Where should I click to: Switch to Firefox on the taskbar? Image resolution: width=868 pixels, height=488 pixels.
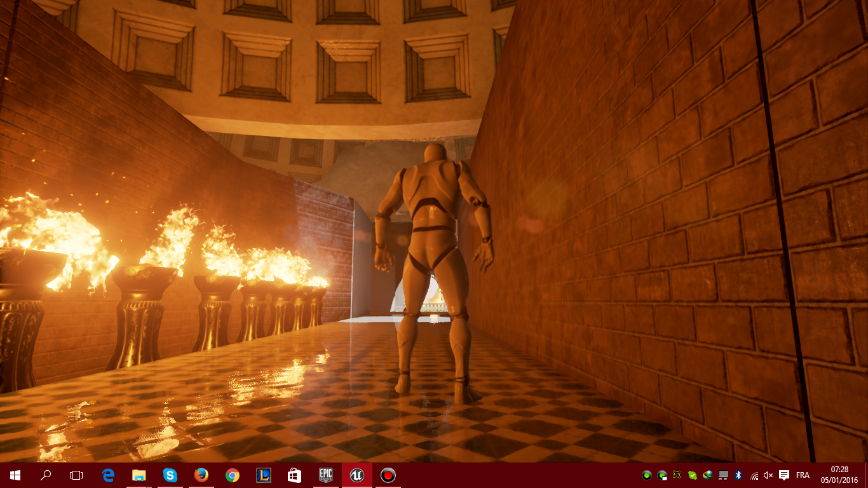click(201, 475)
